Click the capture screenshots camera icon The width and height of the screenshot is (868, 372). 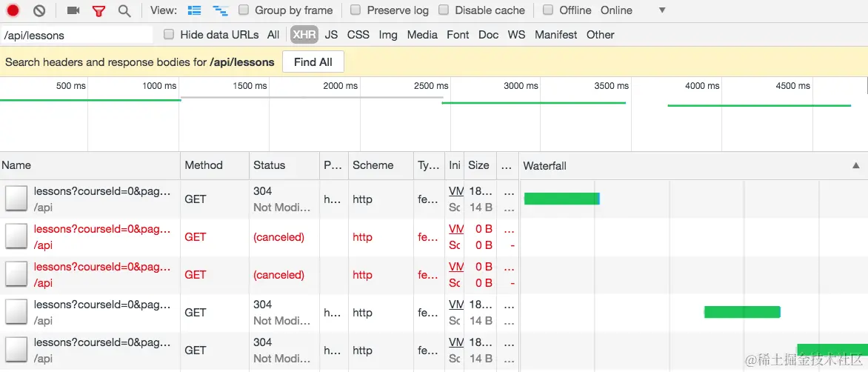tap(73, 10)
